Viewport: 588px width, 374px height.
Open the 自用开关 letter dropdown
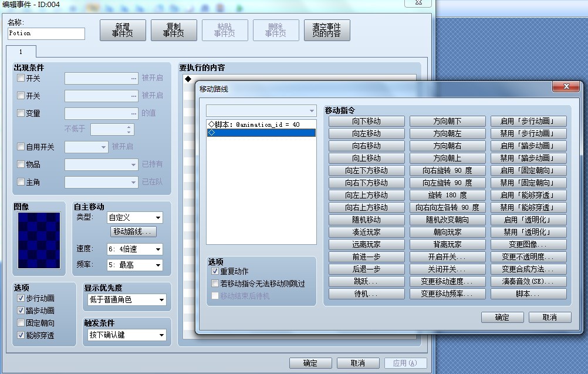pos(87,147)
